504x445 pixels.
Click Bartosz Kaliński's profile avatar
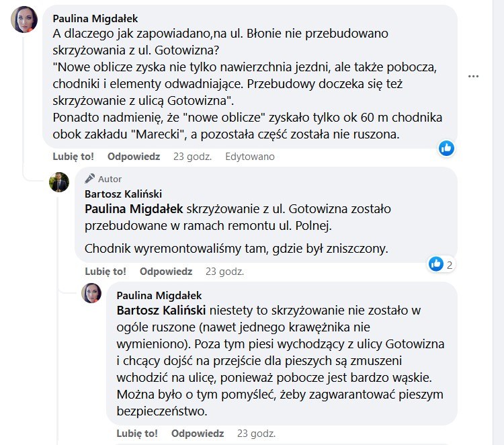[59, 181]
